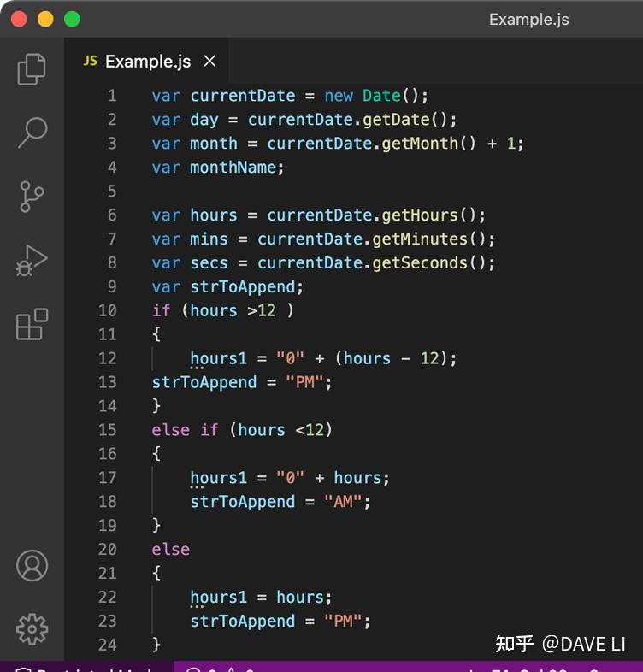Click the closing brace on line 14
This screenshot has height=672, width=643.
[156, 405]
